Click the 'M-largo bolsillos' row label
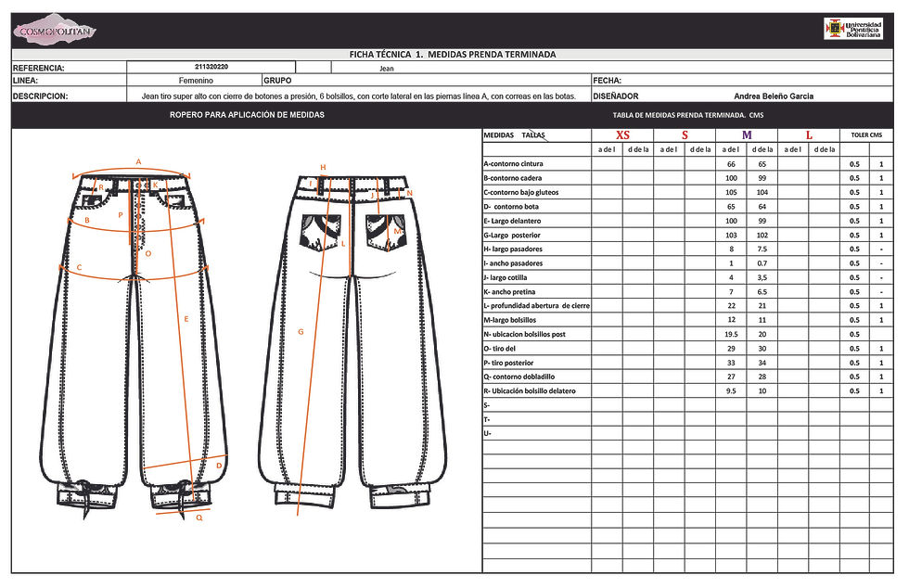This screenshot has height=588, width=909. click(510, 320)
